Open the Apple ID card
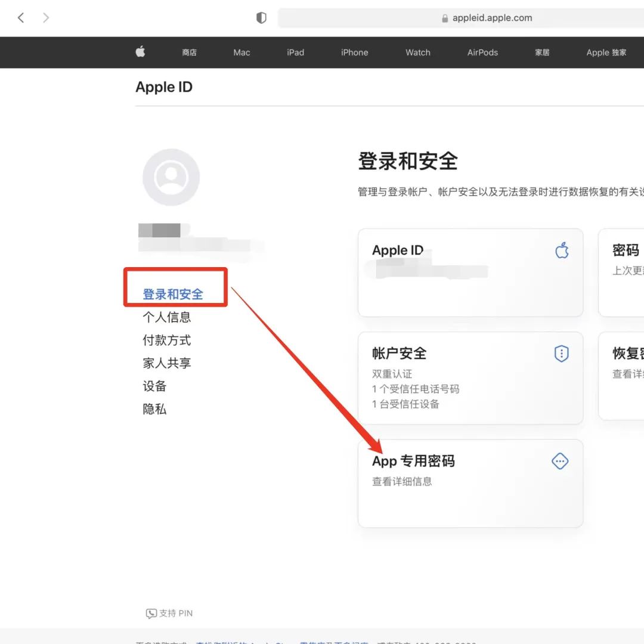 point(470,273)
